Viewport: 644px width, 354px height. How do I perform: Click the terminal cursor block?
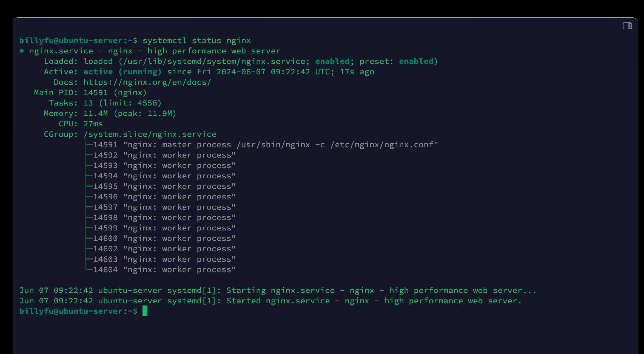tap(145, 311)
